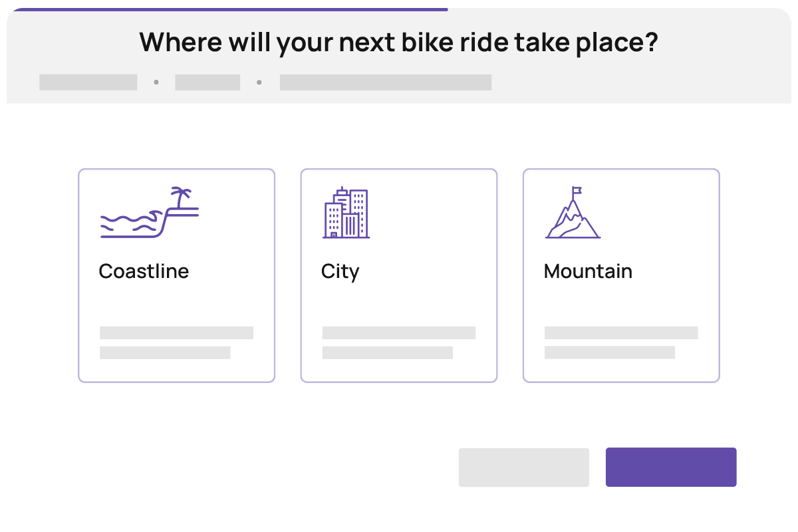This screenshot has width=798, height=532.
Task: Click the long third breadcrumb placeholder
Action: 386,82
